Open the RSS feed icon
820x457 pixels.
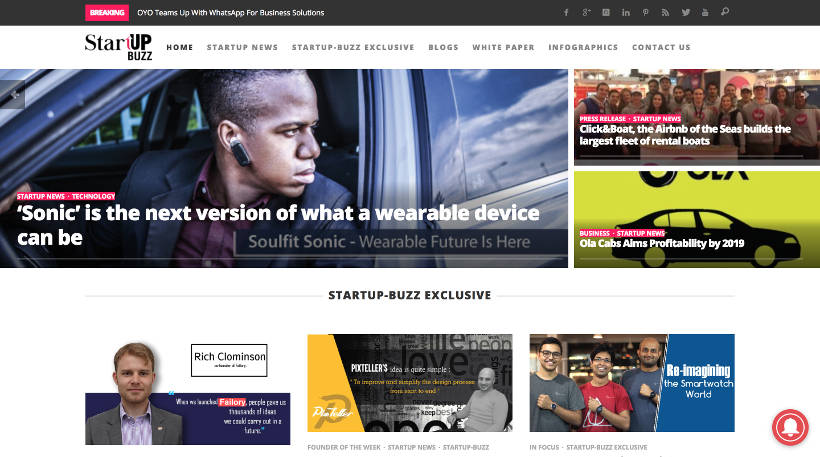click(x=665, y=13)
